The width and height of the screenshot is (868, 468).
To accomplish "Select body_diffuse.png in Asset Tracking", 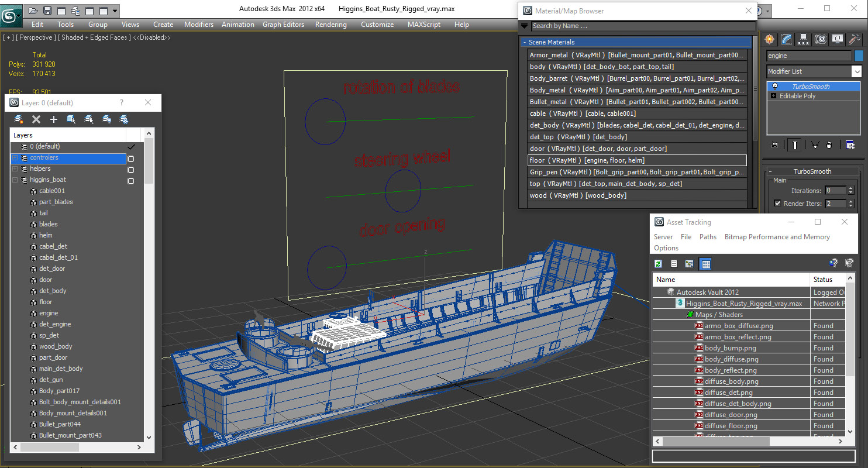I will pyautogui.click(x=732, y=359).
